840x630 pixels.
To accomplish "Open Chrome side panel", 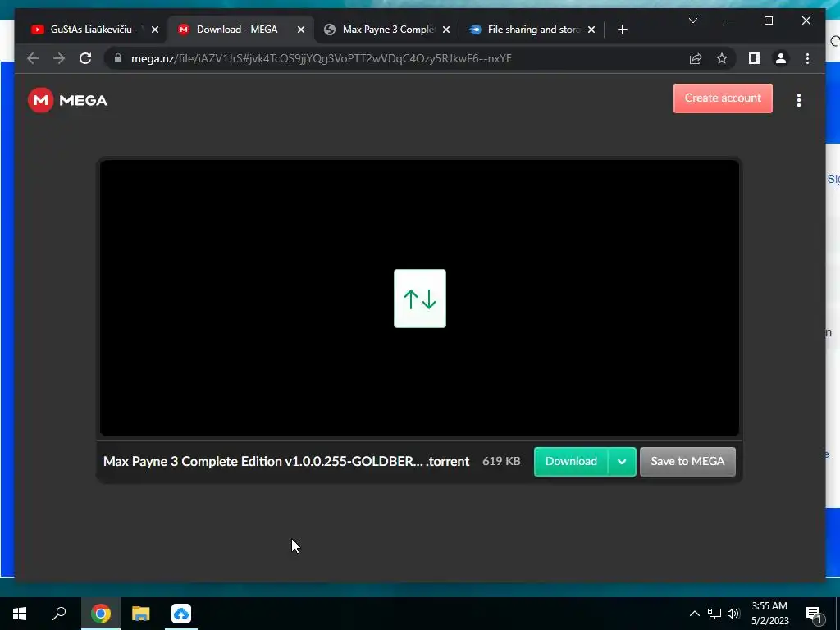I will pyautogui.click(x=755, y=58).
